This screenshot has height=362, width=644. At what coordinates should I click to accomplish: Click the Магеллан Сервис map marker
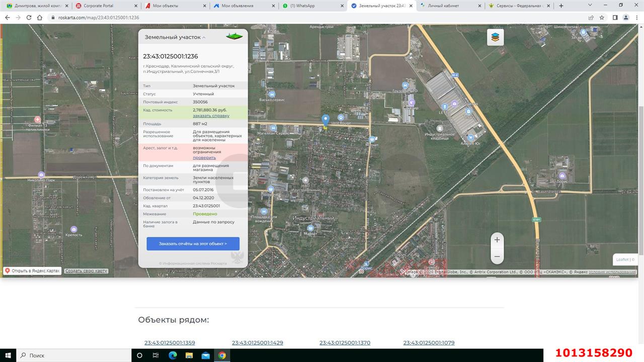(273, 128)
